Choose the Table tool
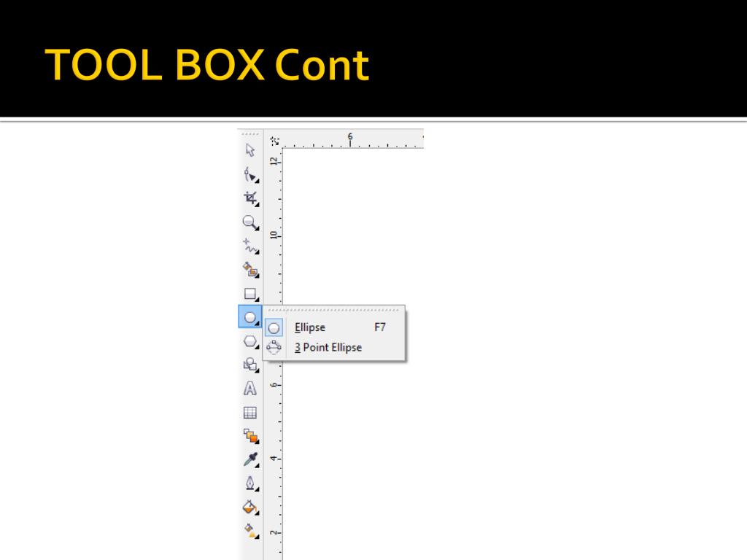 (250, 413)
